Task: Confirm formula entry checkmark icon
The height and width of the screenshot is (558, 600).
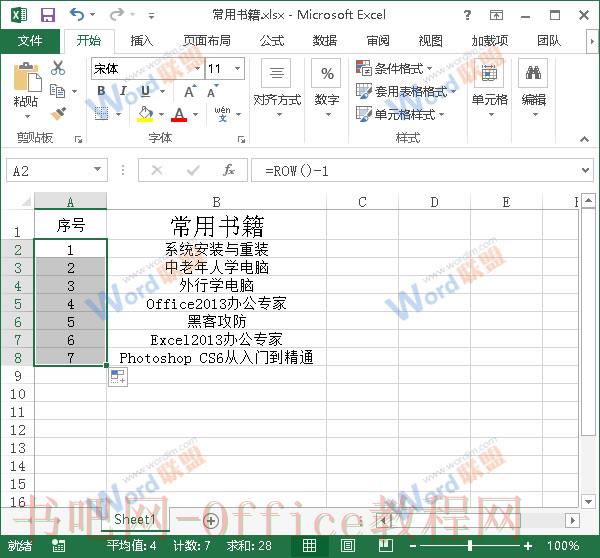Action: (x=193, y=170)
